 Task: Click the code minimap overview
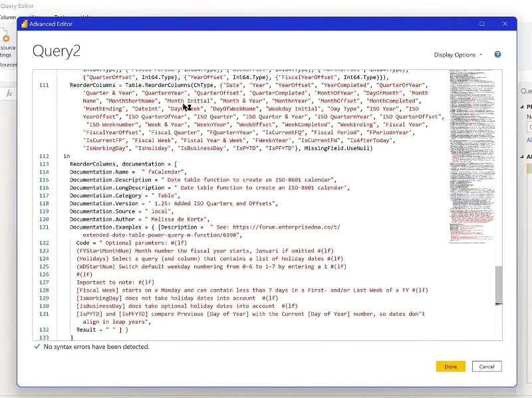coord(472,156)
